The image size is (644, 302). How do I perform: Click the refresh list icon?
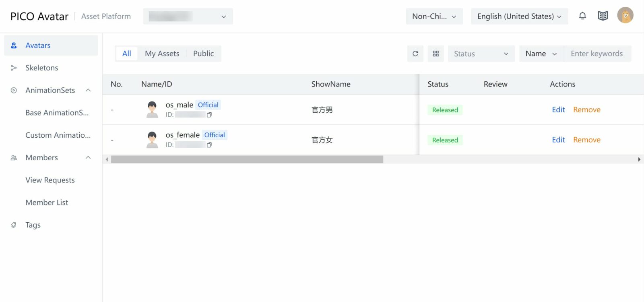(x=415, y=54)
